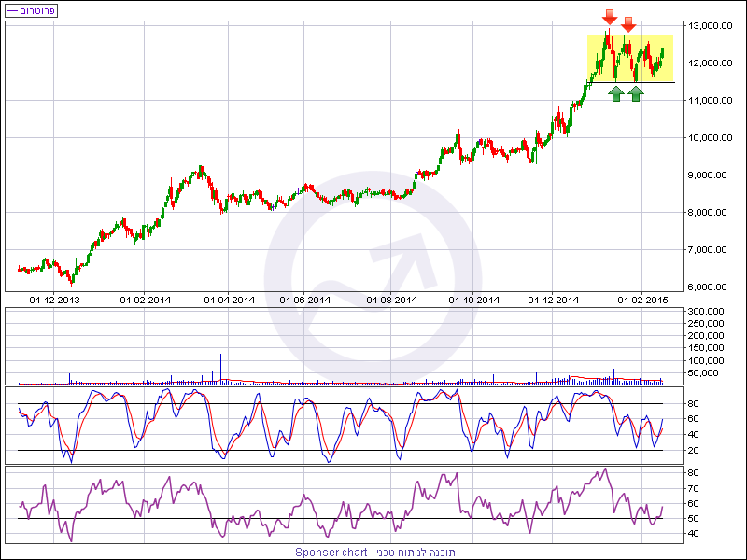Click the 01-02-2015 date label
The height and width of the screenshot is (560, 747).
(x=642, y=300)
